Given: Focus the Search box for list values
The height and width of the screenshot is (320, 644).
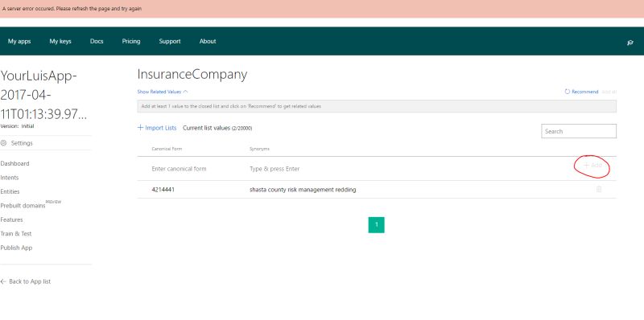Looking at the screenshot, I should pyautogui.click(x=579, y=131).
